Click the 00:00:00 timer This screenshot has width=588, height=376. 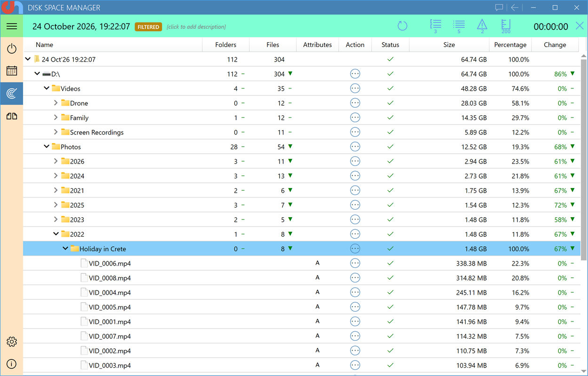551,27
